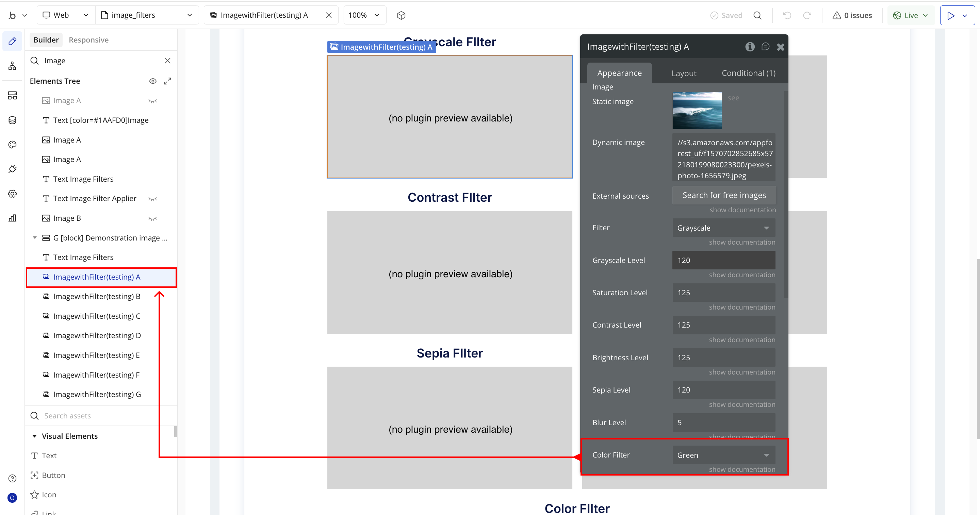Unhide the Text Image Filter Applier element
980x515 pixels.
pyautogui.click(x=152, y=199)
